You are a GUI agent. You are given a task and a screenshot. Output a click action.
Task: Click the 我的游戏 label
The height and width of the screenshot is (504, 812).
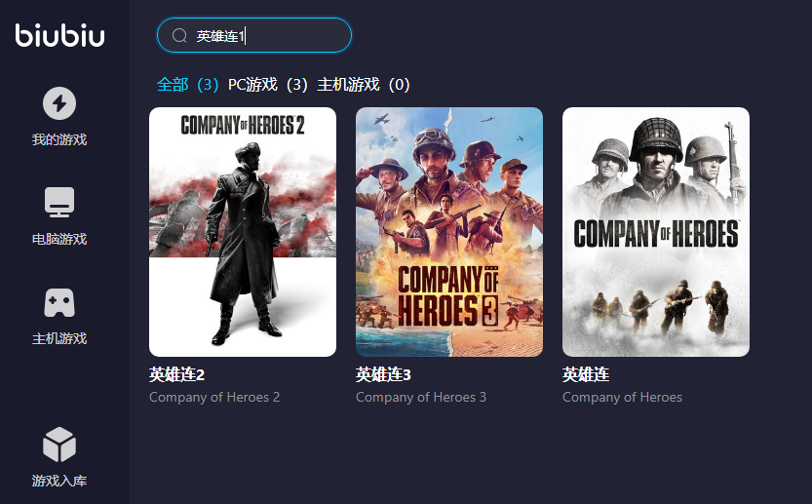(x=59, y=139)
